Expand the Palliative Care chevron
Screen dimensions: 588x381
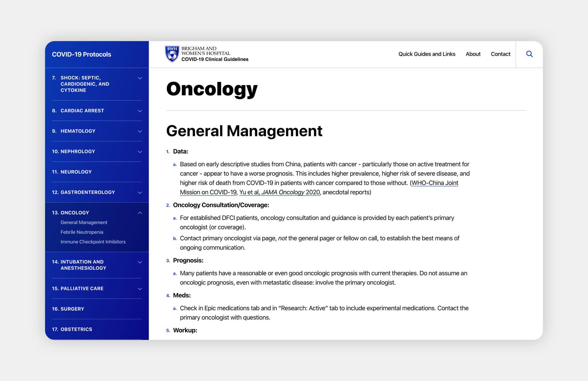pos(140,289)
